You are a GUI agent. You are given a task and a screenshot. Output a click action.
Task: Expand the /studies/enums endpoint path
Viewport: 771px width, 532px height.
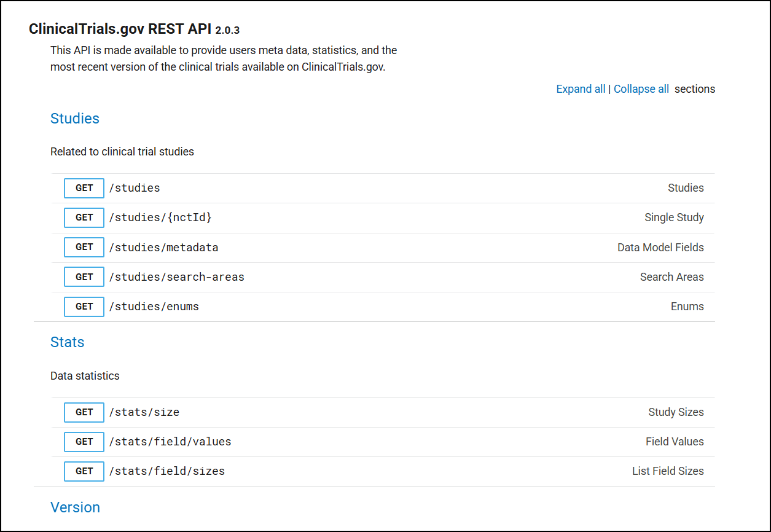(154, 307)
